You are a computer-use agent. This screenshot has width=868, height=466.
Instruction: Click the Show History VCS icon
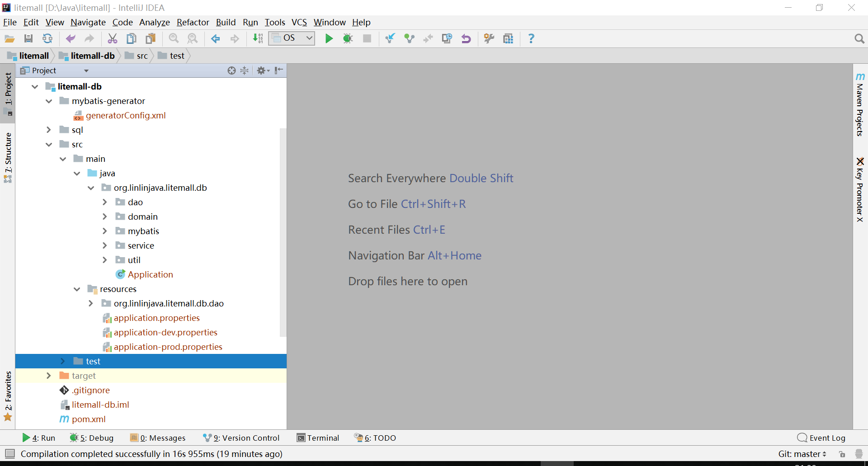(x=447, y=39)
